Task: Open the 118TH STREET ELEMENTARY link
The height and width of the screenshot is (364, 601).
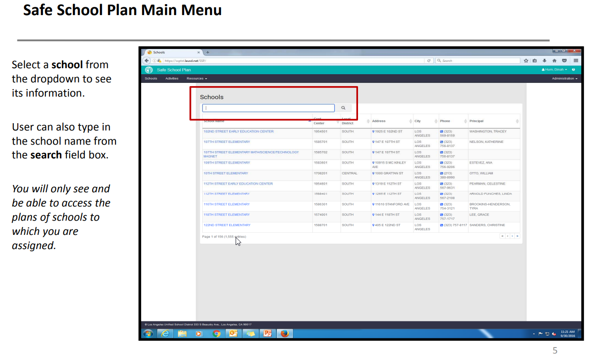Action: click(226, 215)
